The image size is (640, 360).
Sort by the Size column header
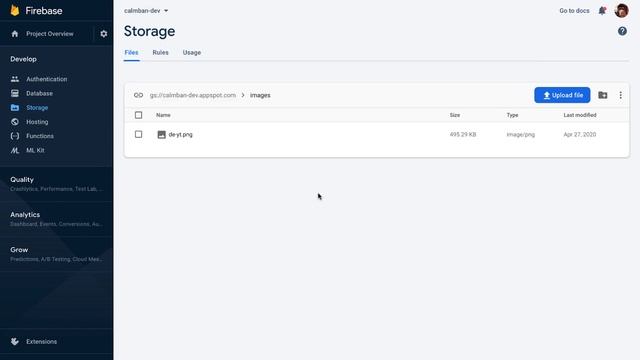pyautogui.click(x=455, y=115)
